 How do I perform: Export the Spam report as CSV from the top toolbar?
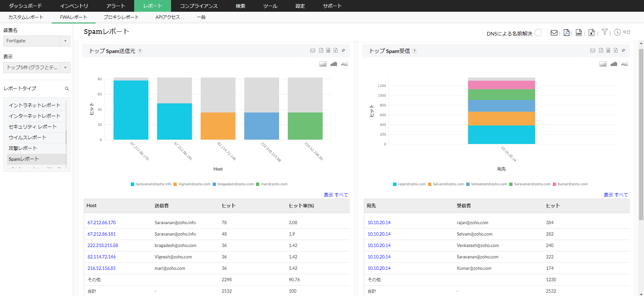(x=579, y=33)
